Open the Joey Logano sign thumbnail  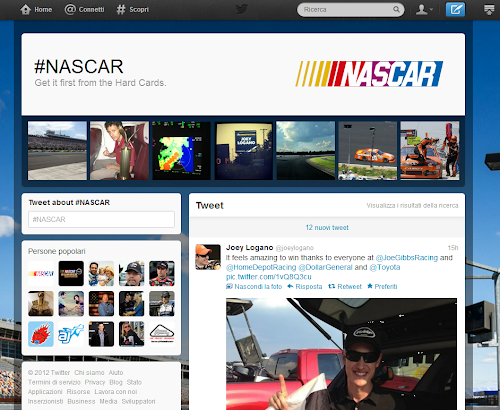244,151
